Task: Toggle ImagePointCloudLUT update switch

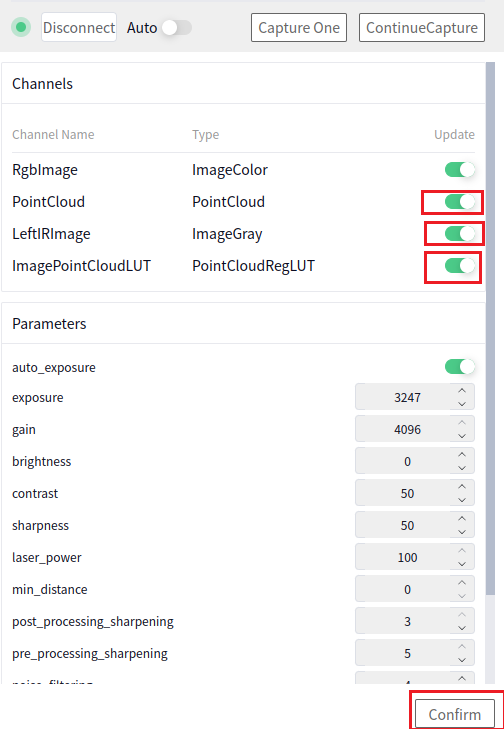Action: click(x=460, y=265)
